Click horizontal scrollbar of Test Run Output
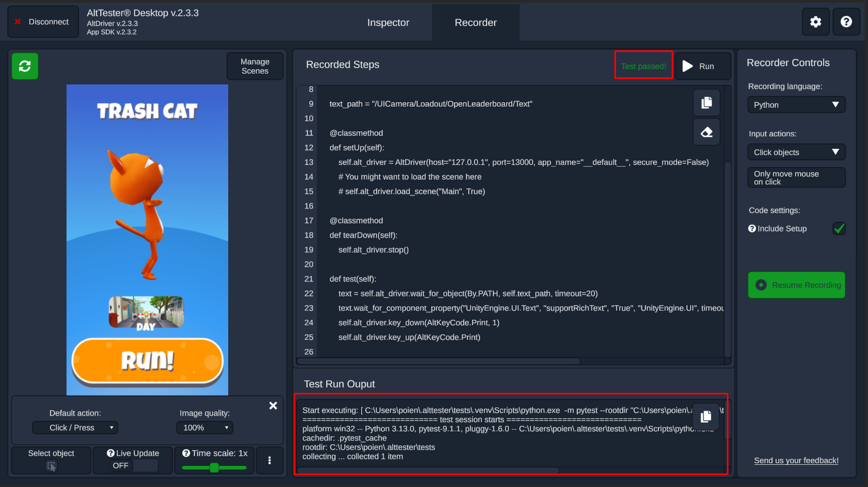 428,470
